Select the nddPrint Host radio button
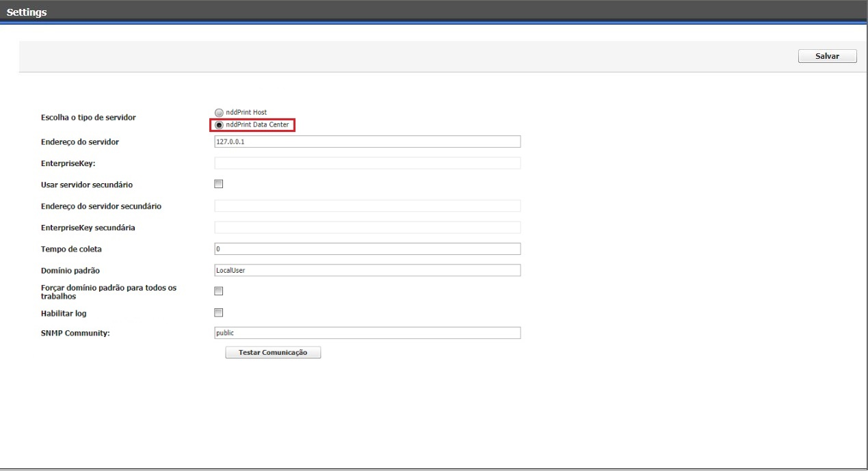The width and height of the screenshot is (868, 471). (x=219, y=112)
